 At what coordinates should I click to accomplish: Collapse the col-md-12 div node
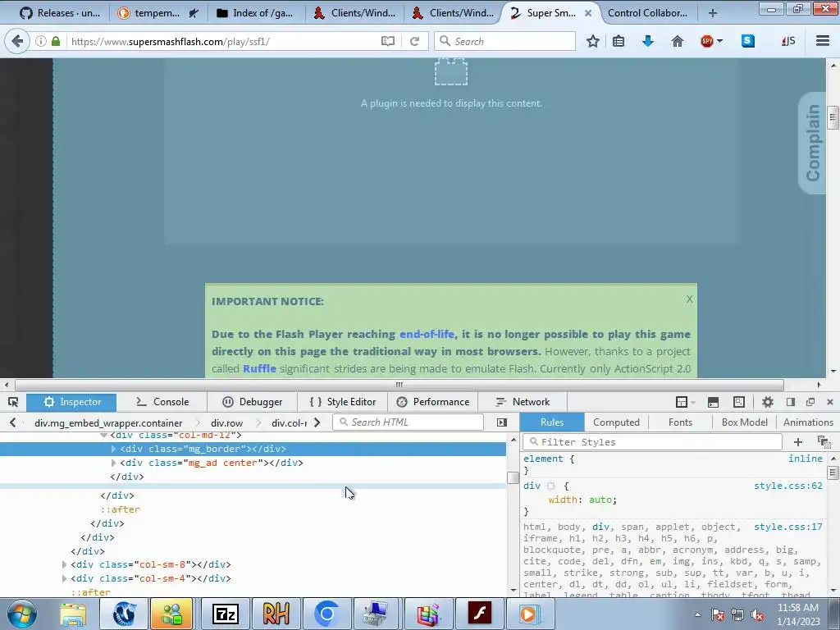tap(104, 436)
